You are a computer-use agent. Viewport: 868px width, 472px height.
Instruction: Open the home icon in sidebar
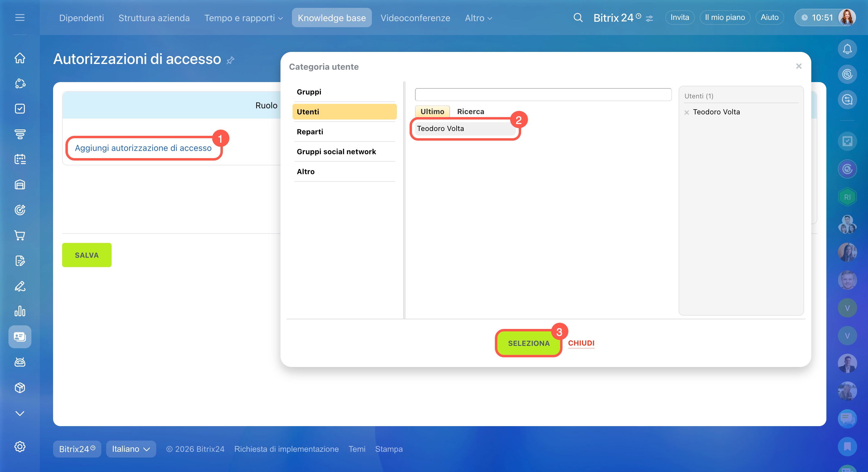(x=20, y=58)
